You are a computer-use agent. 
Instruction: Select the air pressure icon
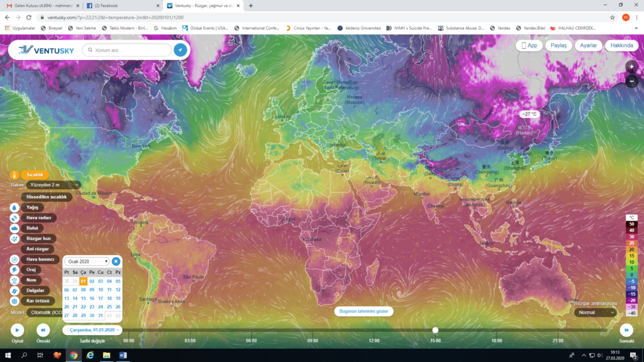[x=14, y=260]
